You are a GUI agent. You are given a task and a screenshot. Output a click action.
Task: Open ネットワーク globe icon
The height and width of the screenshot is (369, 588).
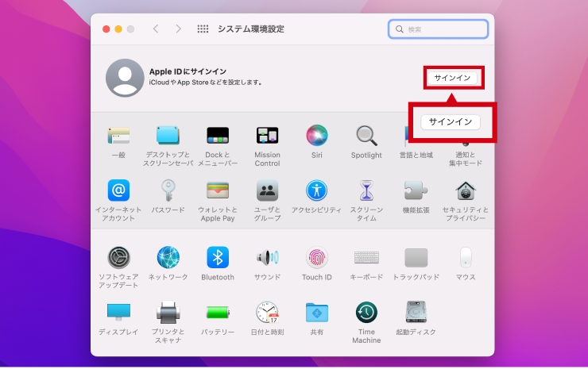pos(168,258)
